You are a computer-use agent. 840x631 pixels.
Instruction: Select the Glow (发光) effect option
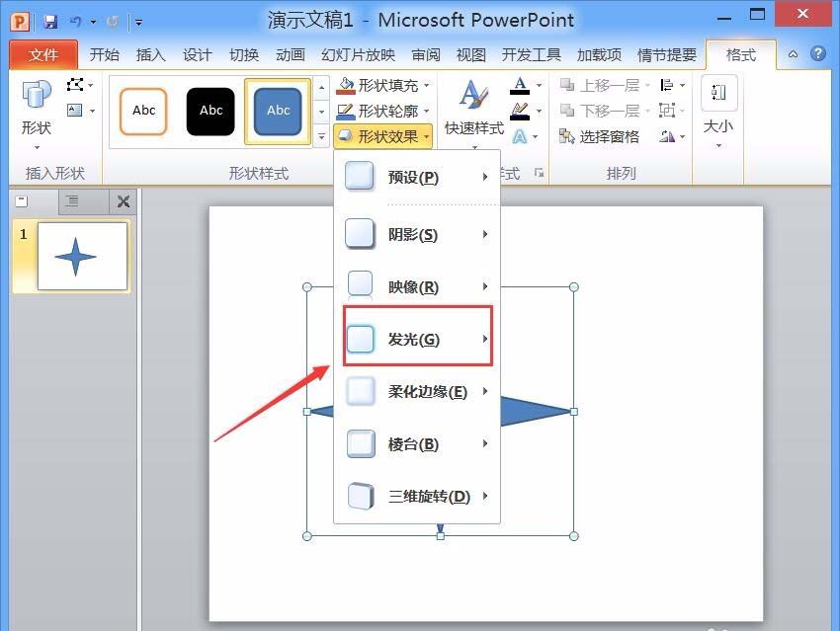[x=415, y=339]
